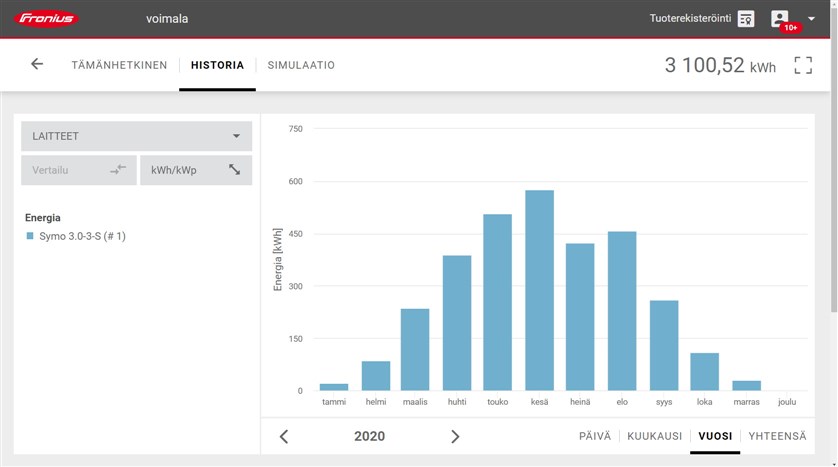Toggle the Symo 3.0-3-S series legend
Screen dimensions: 838x467
(x=75, y=236)
